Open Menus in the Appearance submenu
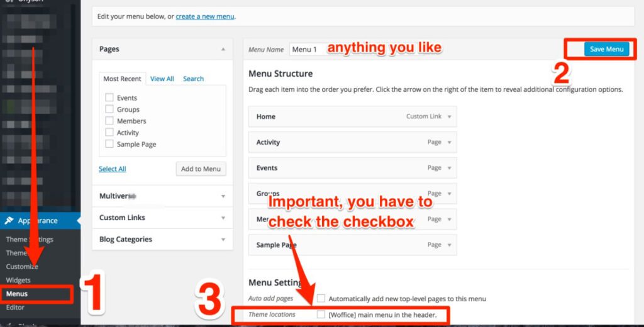644x327 pixels. click(17, 294)
